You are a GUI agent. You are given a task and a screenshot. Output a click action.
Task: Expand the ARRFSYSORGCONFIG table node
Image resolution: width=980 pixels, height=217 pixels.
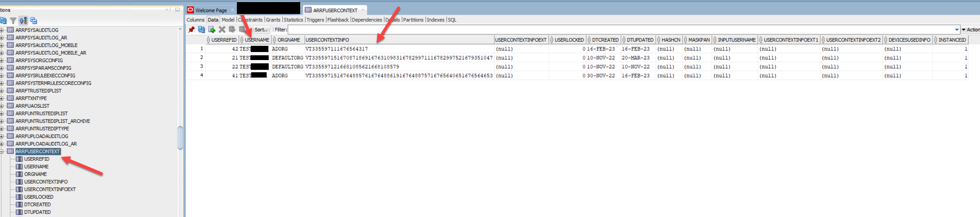click(2, 61)
